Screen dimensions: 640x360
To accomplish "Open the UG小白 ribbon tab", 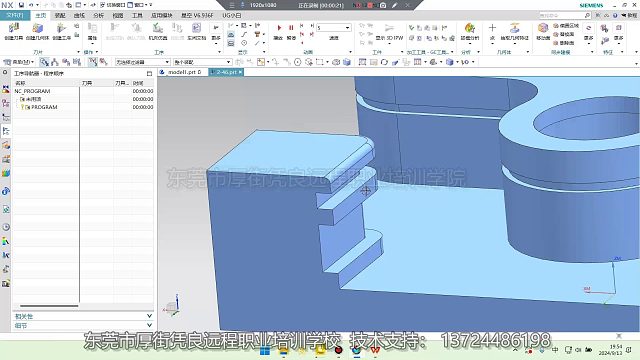I will [231, 16].
